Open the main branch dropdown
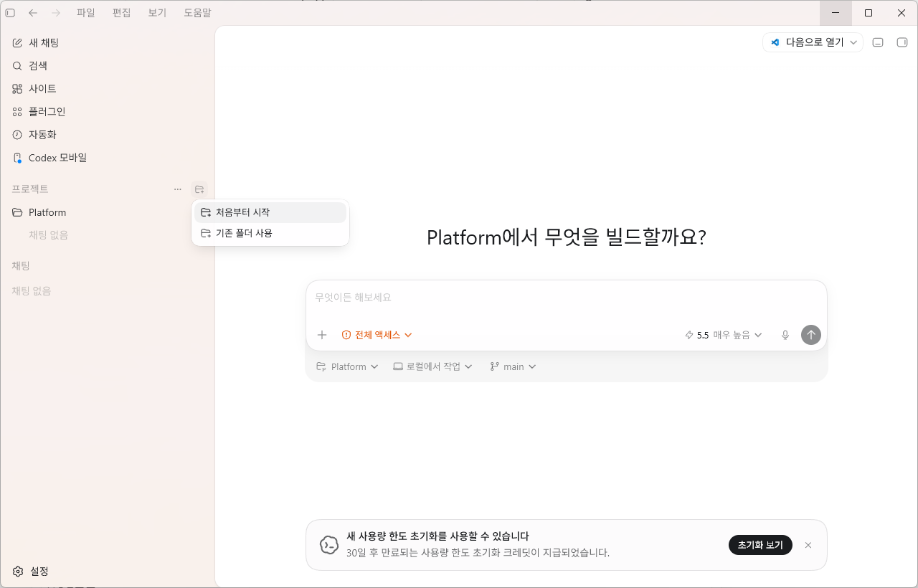Screen dimensions: 918x588 click(x=514, y=366)
